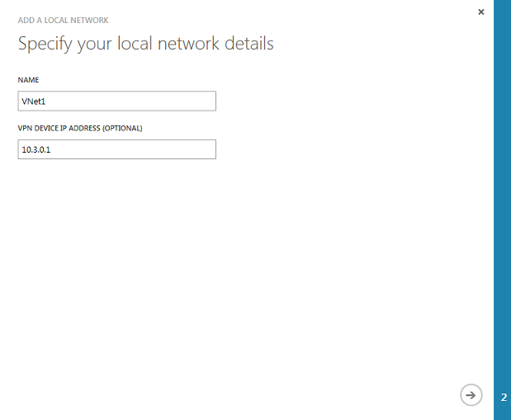511x420 pixels.
Task: Click the ADD A LOCAL NETWORK subtitle
Action: click(x=63, y=20)
